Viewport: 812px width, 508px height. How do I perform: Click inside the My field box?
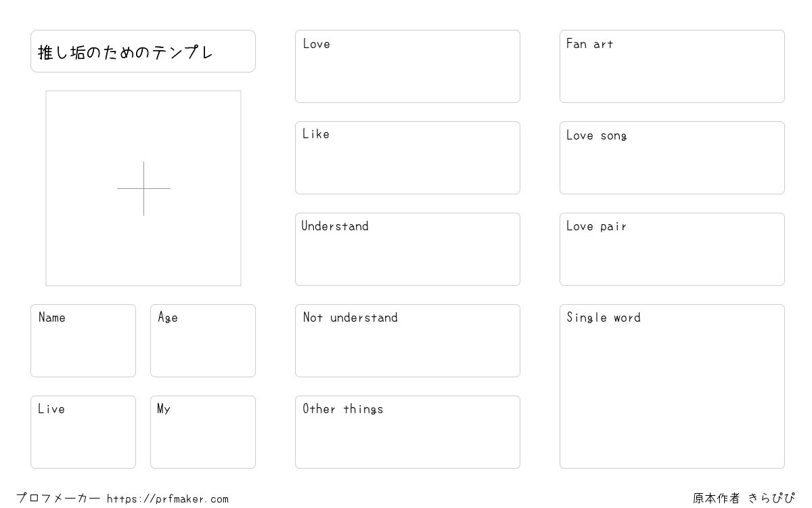pyautogui.click(x=203, y=432)
